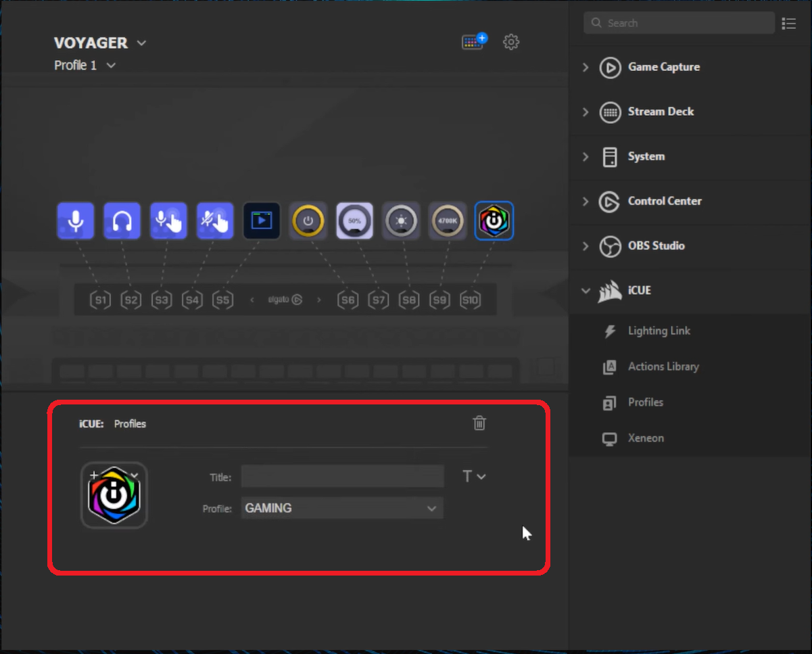Select the Lighting Link action
The height and width of the screenshot is (654, 812).
[x=659, y=331]
